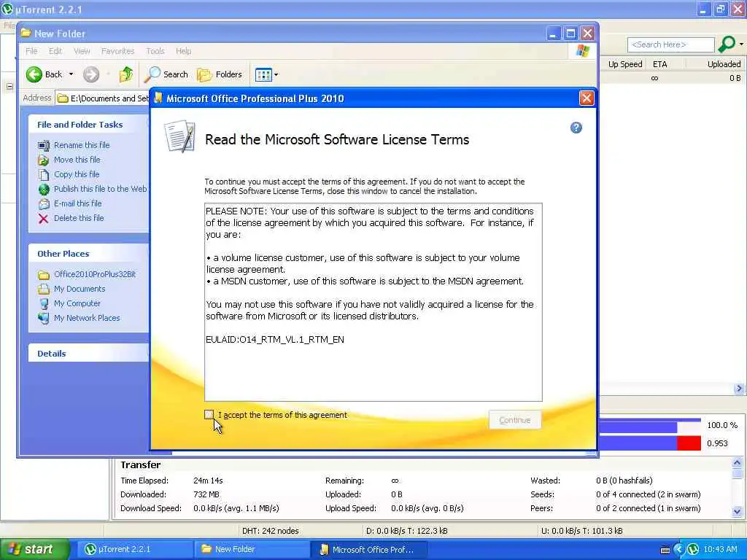Click the show hidden tray icons arrow
747x560 pixels.
coord(679,550)
